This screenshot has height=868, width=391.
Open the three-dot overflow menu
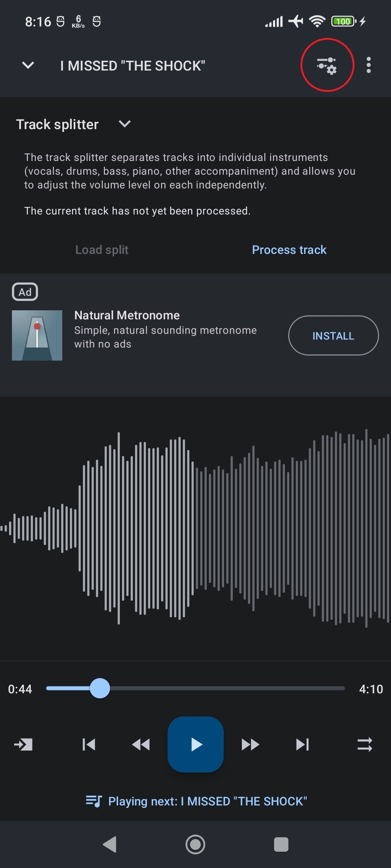[x=369, y=65]
